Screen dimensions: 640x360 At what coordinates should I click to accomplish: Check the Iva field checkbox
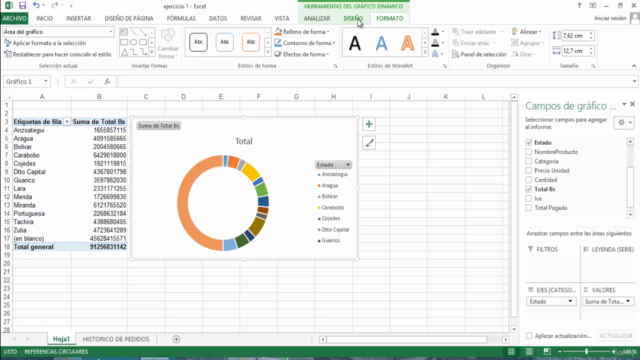tap(529, 199)
